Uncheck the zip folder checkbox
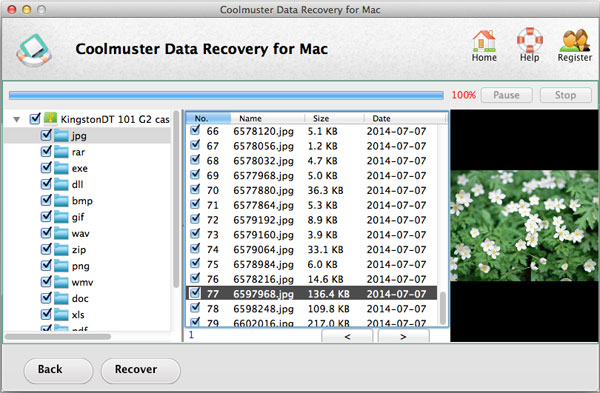 click(46, 249)
